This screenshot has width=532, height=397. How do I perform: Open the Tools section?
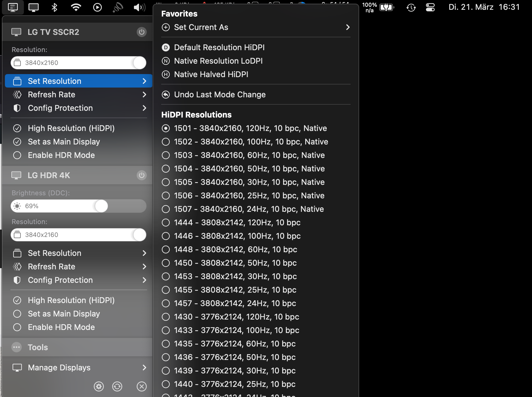[77, 347]
